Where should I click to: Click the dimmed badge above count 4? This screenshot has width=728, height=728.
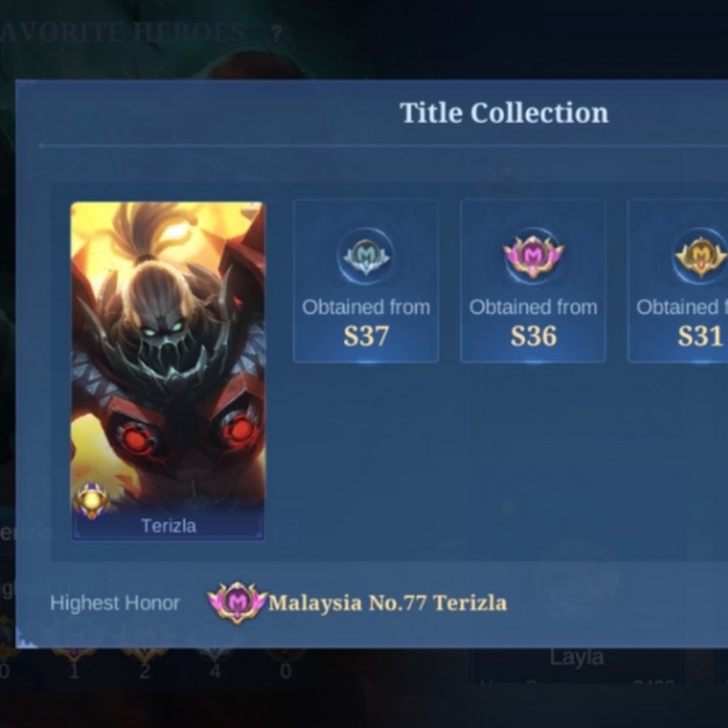(x=215, y=654)
